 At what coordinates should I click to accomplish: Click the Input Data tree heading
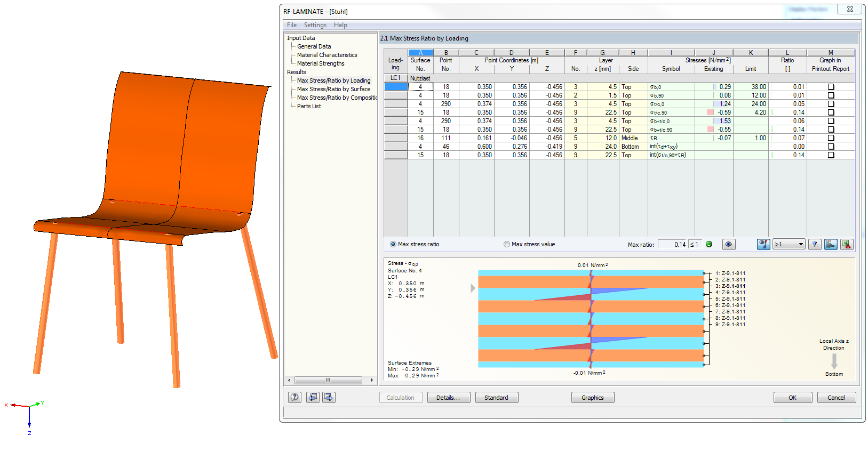(301, 38)
